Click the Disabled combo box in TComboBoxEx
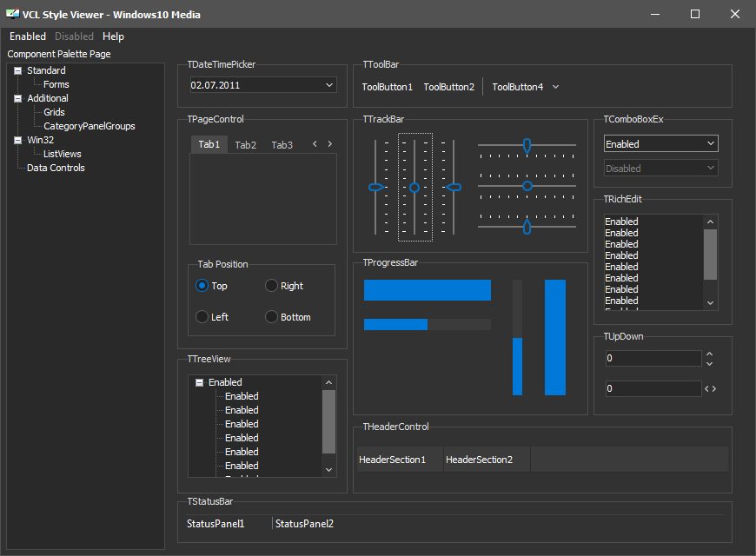Viewport: 756px width, 556px height. 661,169
